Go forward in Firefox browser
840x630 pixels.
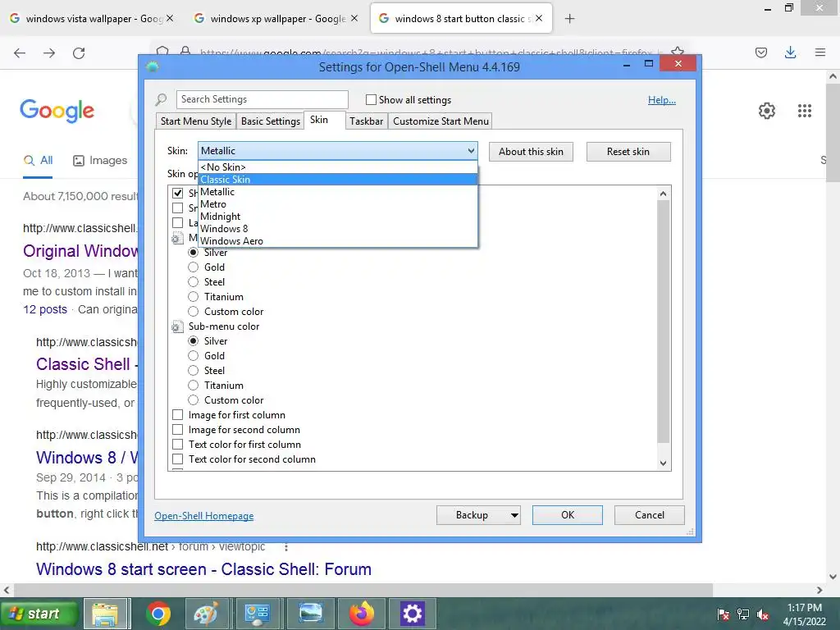49,53
